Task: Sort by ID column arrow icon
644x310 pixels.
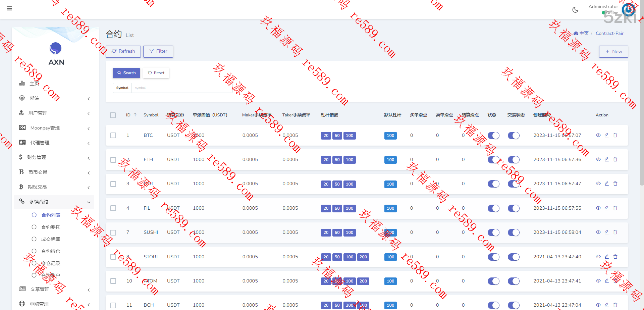Action: pyautogui.click(x=135, y=115)
